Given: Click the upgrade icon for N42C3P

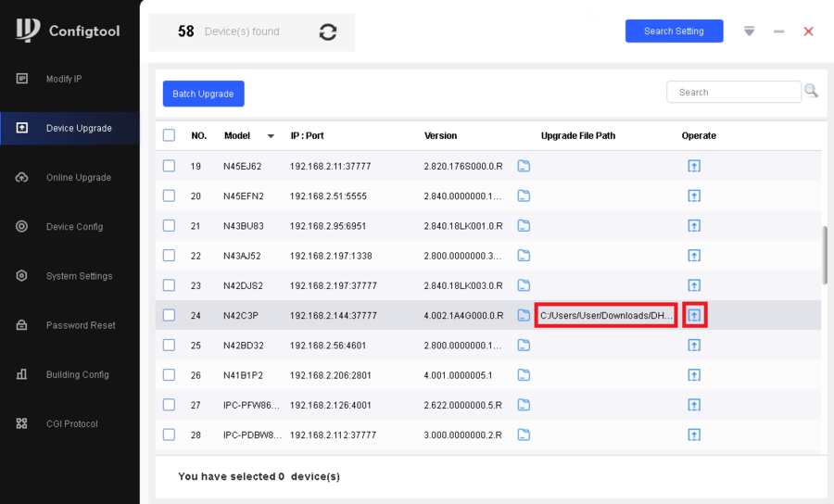Looking at the screenshot, I should [694, 315].
